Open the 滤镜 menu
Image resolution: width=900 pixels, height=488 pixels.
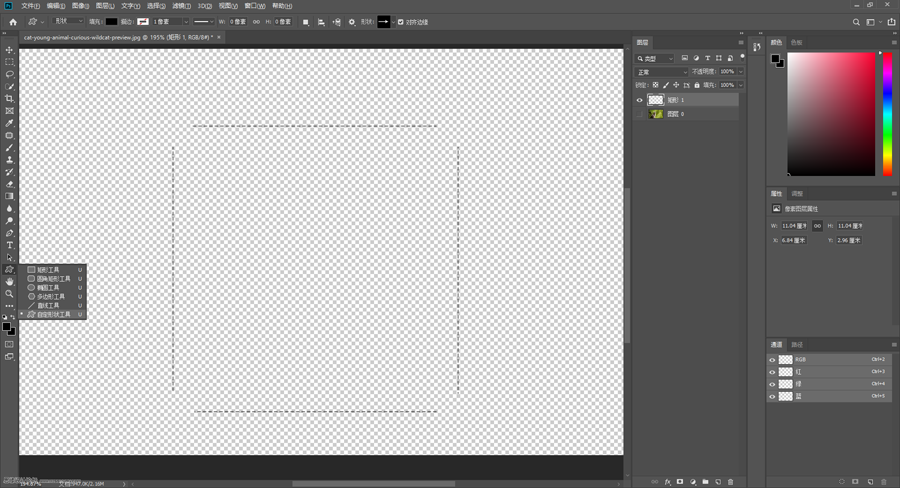(x=180, y=6)
